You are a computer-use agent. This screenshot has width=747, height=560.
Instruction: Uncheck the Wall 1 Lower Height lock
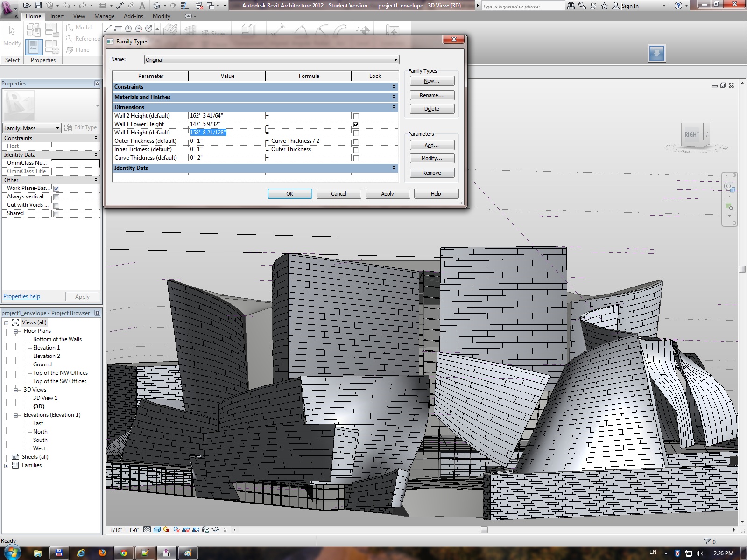tap(356, 125)
